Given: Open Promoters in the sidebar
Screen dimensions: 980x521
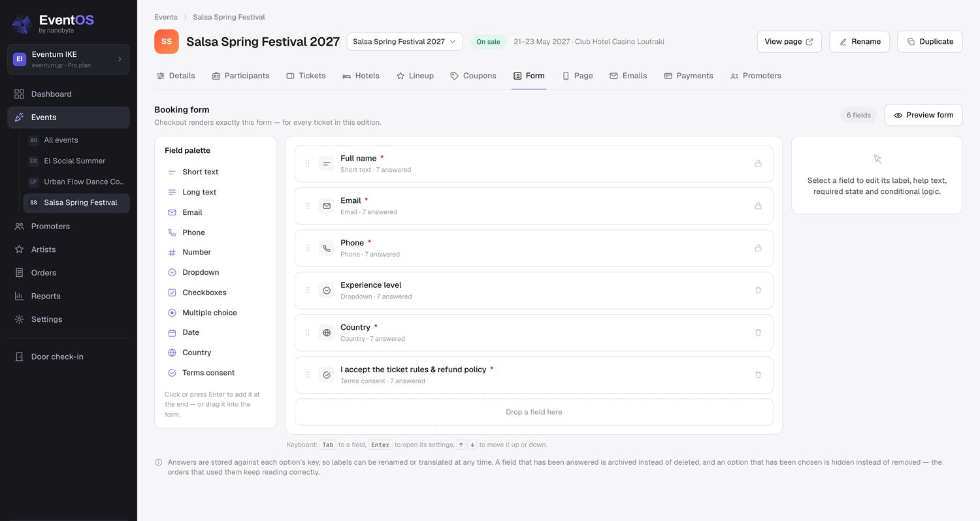Looking at the screenshot, I should tap(69, 227).
